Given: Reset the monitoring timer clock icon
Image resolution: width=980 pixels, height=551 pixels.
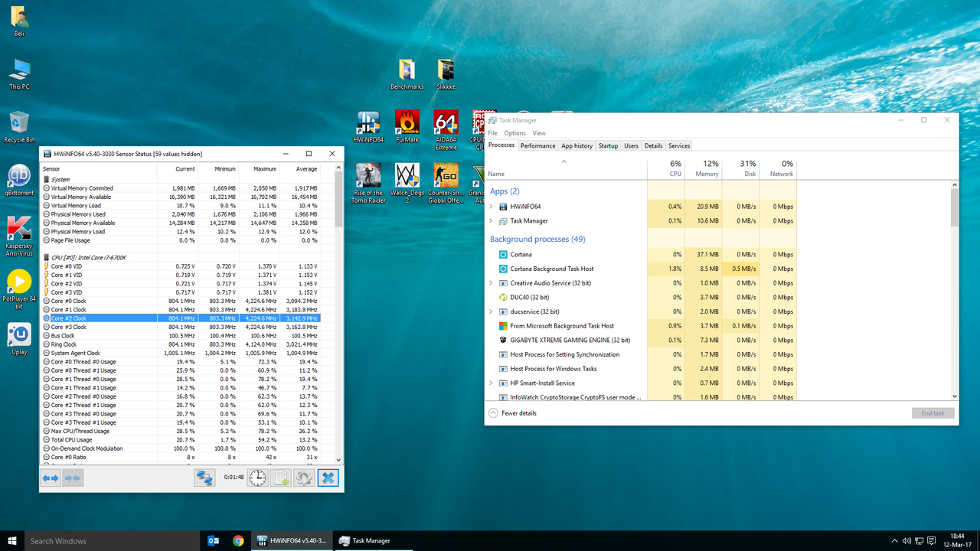Looking at the screenshot, I should click(x=256, y=478).
